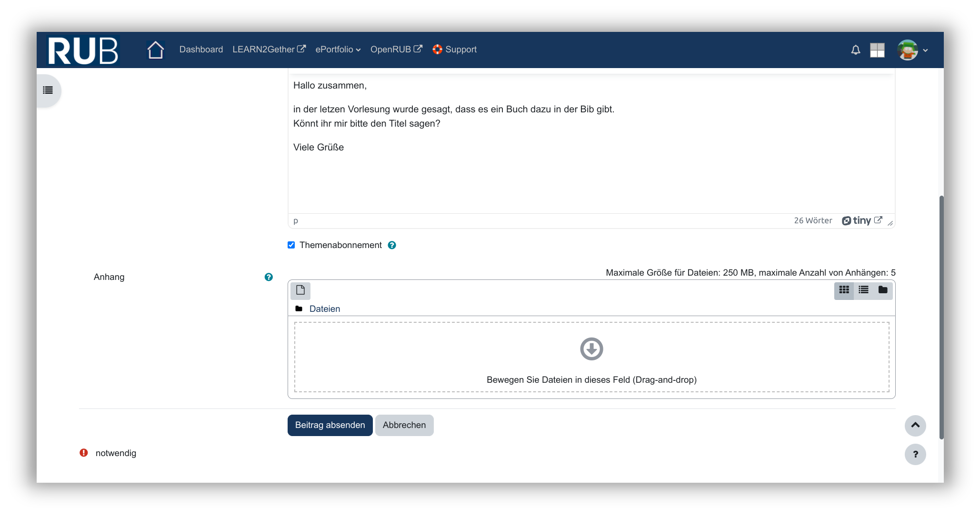Click the Dateien folder link
This screenshot has height=517, width=980.
[x=324, y=309]
